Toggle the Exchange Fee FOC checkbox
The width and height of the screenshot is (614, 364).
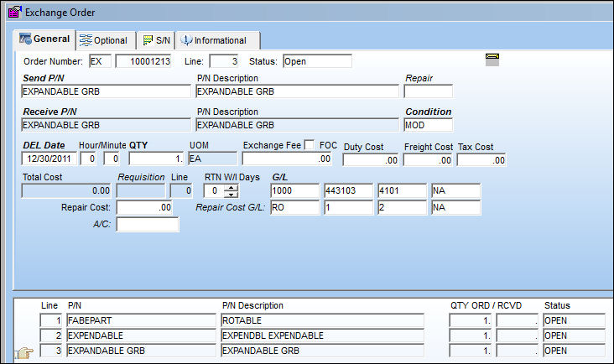(309, 145)
